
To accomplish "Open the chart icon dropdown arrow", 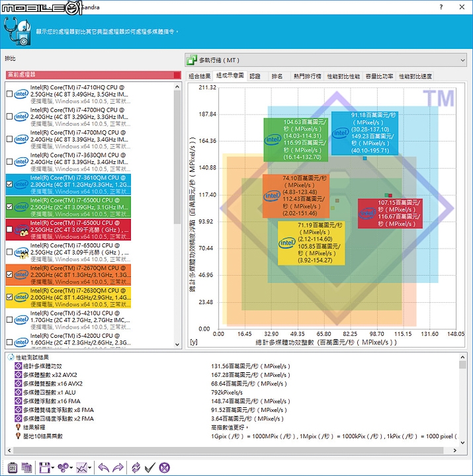I will 90,468.
